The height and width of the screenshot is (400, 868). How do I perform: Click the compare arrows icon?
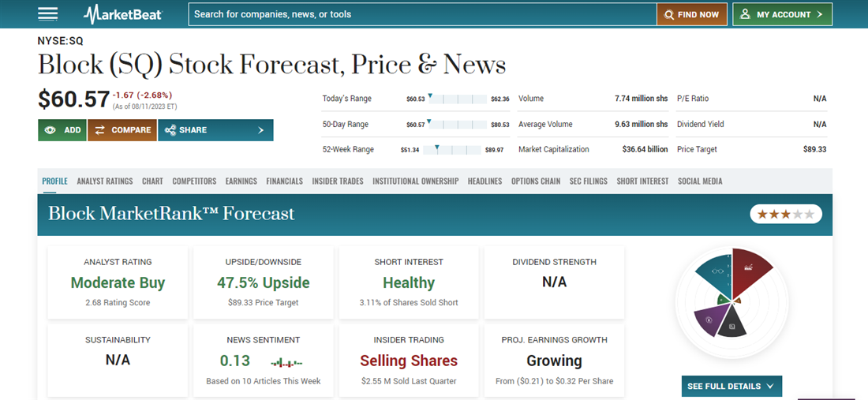[x=99, y=130]
